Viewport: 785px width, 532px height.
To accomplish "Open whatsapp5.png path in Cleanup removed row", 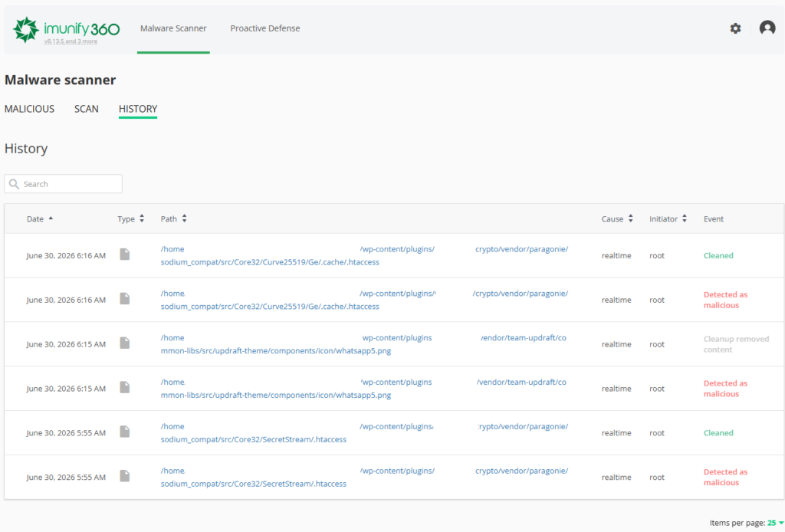I will (x=363, y=344).
